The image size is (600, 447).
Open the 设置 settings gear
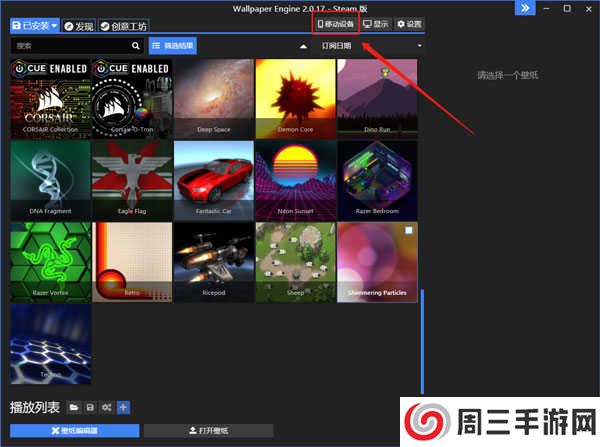[x=408, y=23]
